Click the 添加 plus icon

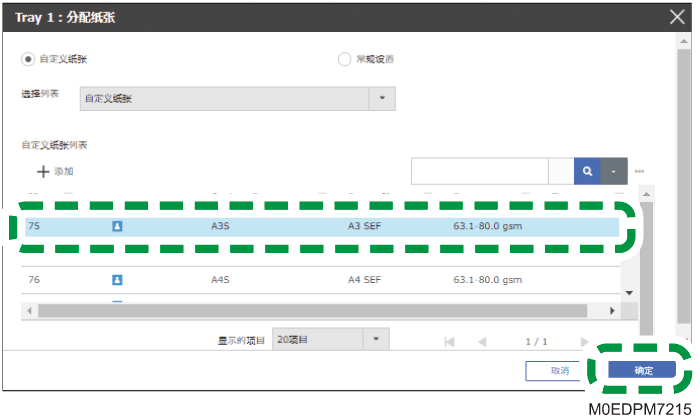43,171
